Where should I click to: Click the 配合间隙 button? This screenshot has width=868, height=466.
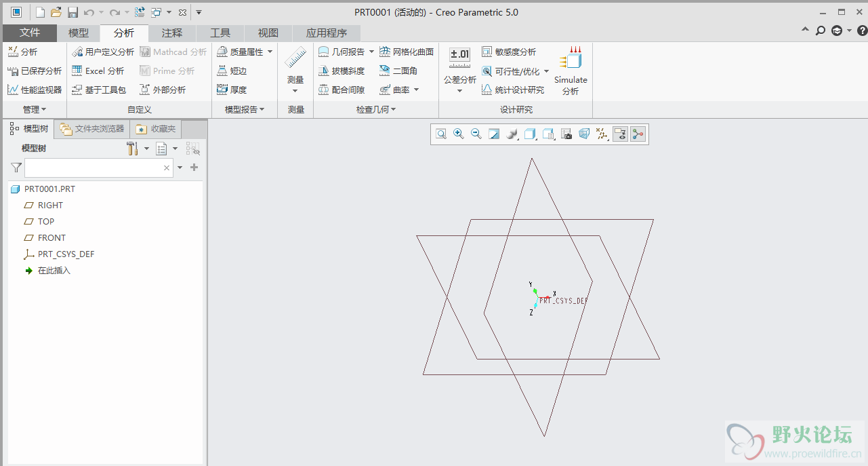tap(342, 90)
